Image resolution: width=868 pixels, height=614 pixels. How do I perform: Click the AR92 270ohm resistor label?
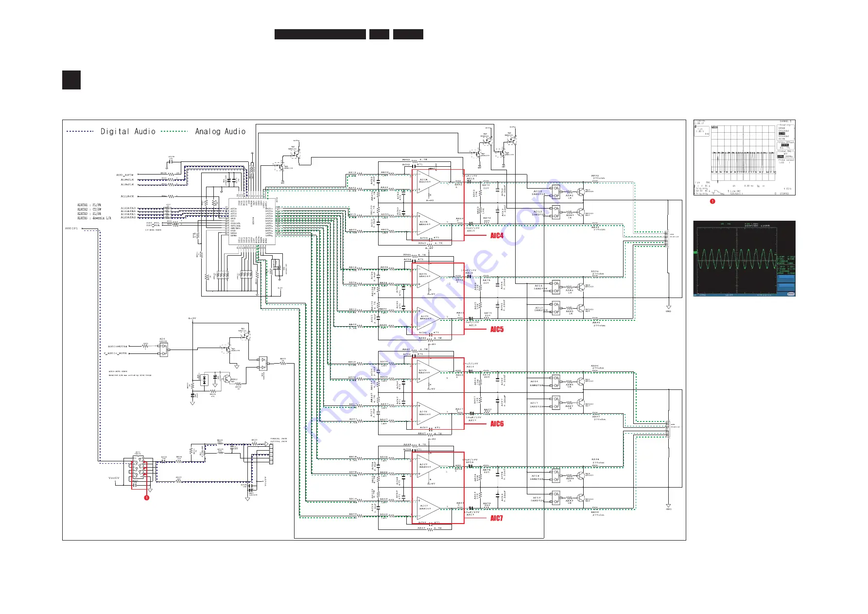point(598,177)
